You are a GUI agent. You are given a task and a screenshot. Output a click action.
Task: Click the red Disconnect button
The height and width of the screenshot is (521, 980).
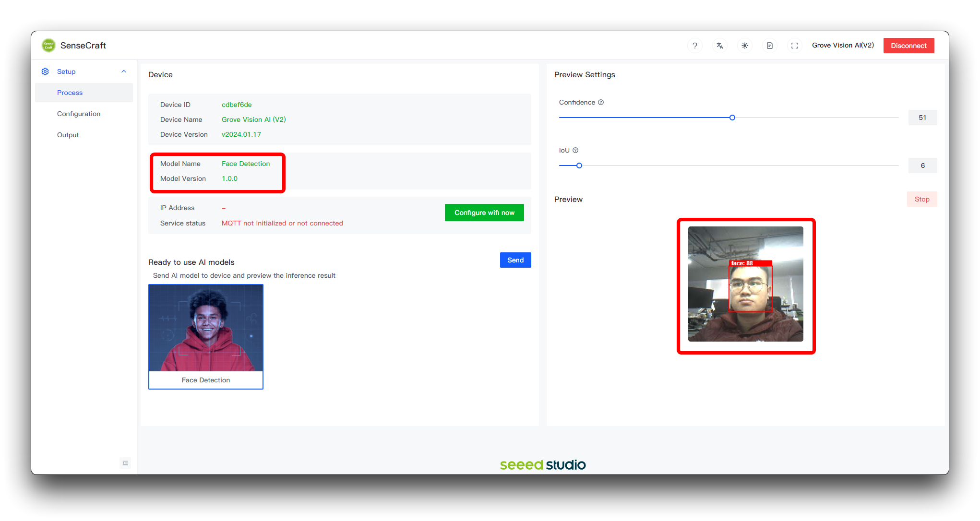coord(908,46)
